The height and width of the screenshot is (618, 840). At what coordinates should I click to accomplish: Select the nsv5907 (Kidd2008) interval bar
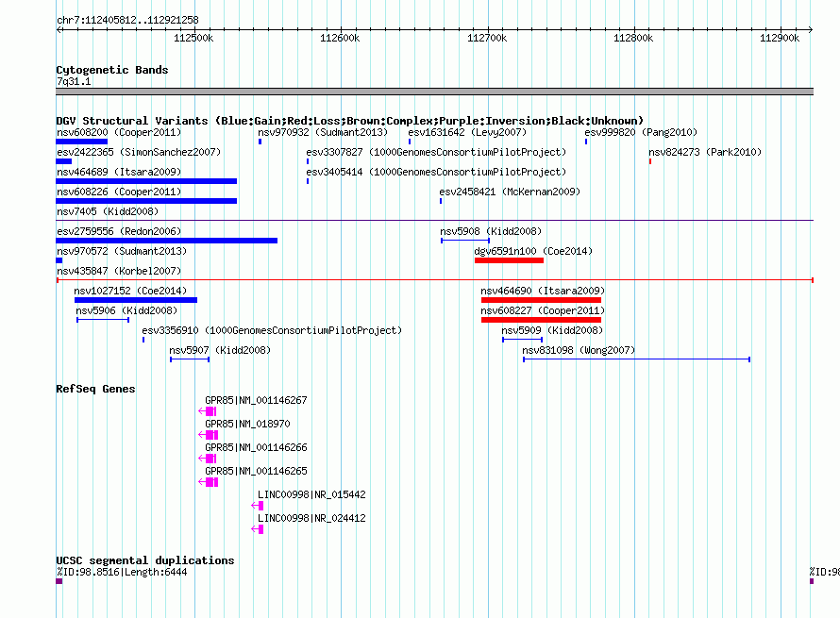click(190, 359)
